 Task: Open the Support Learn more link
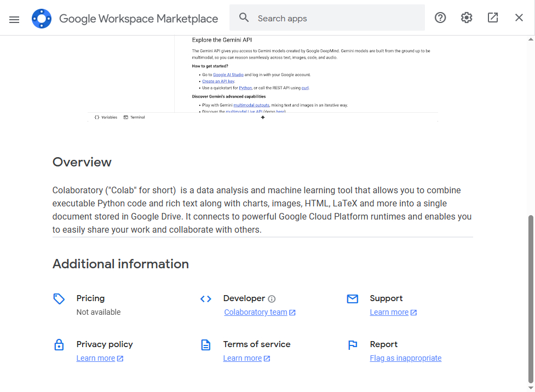coord(389,312)
